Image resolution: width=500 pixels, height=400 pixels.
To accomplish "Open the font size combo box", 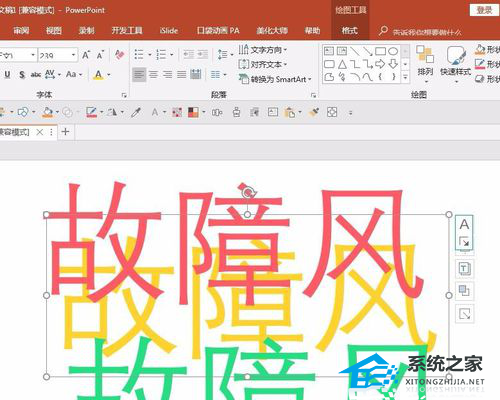I will pyautogui.click(x=57, y=55).
